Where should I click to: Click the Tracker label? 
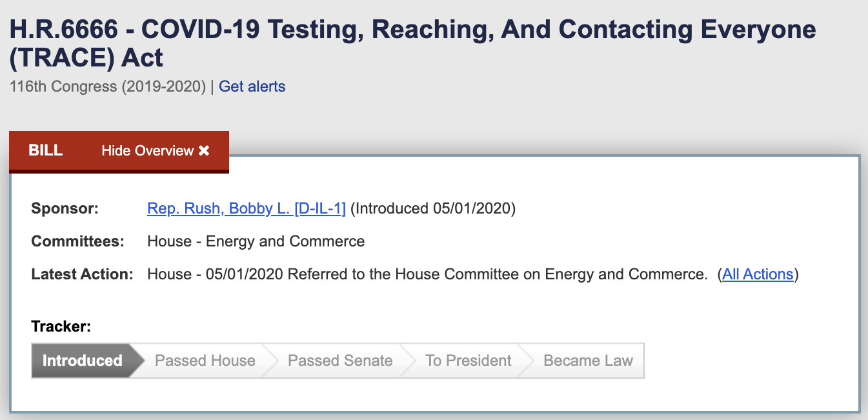[61, 326]
